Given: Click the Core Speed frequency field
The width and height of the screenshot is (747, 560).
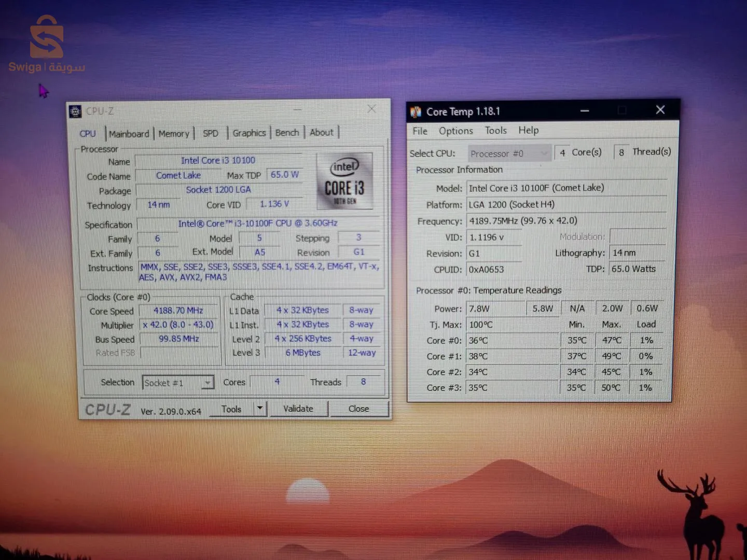Looking at the screenshot, I should tap(178, 310).
